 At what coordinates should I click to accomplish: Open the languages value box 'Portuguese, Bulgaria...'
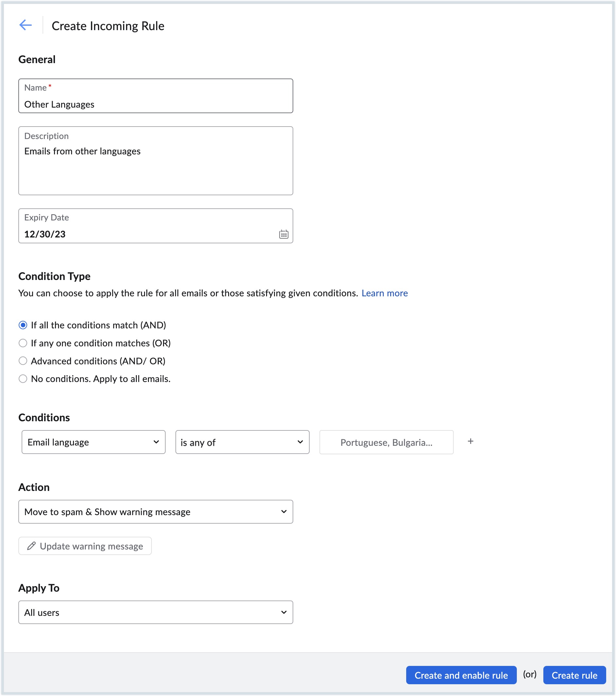[x=386, y=442]
